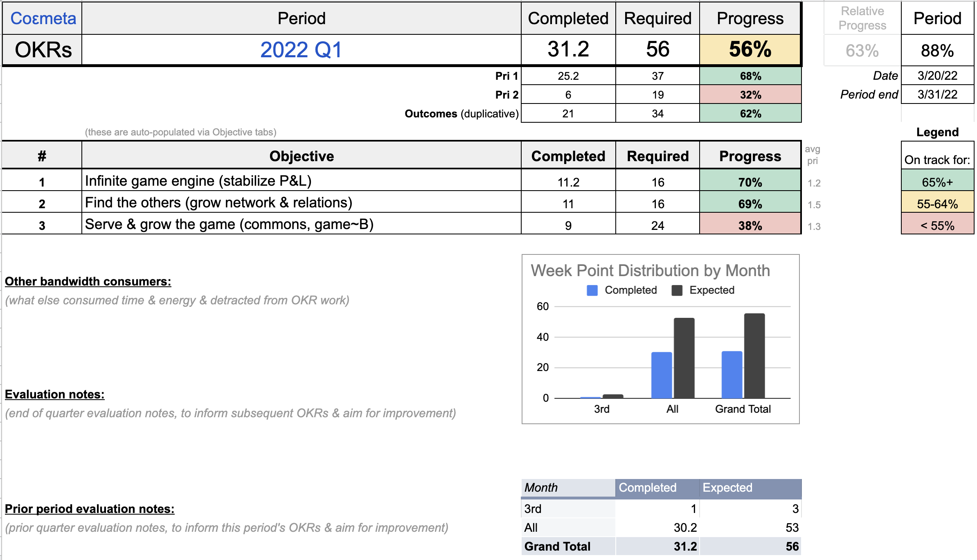
Task: Click the Grand Total expected chart bar
Action: coord(754,356)
